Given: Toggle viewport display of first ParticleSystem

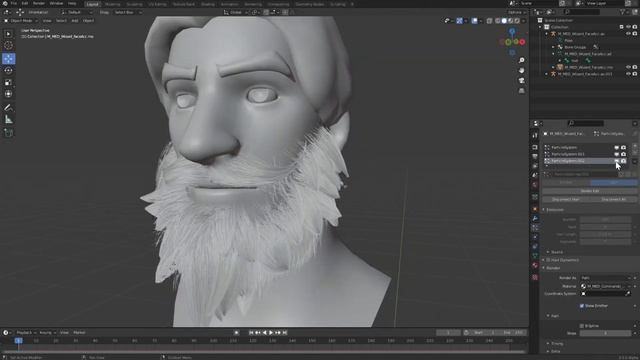Looking at the screenshot, I should [x=617, y=147].
